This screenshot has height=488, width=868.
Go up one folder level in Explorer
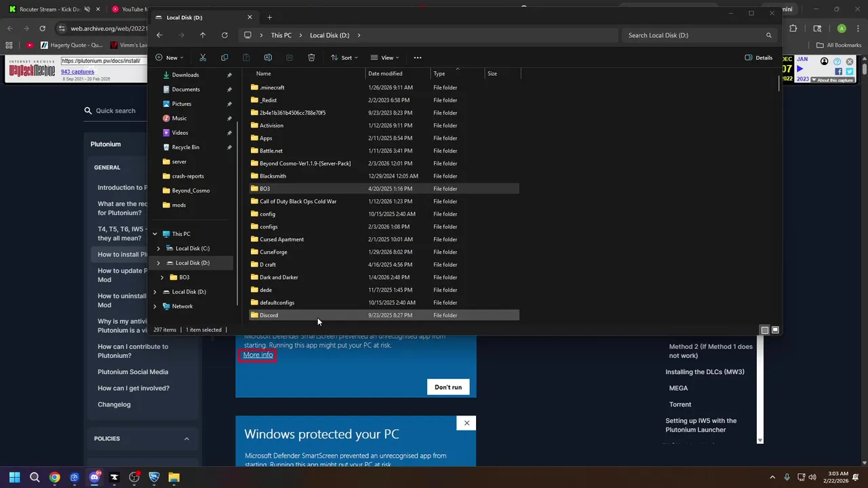click(203, 35)
